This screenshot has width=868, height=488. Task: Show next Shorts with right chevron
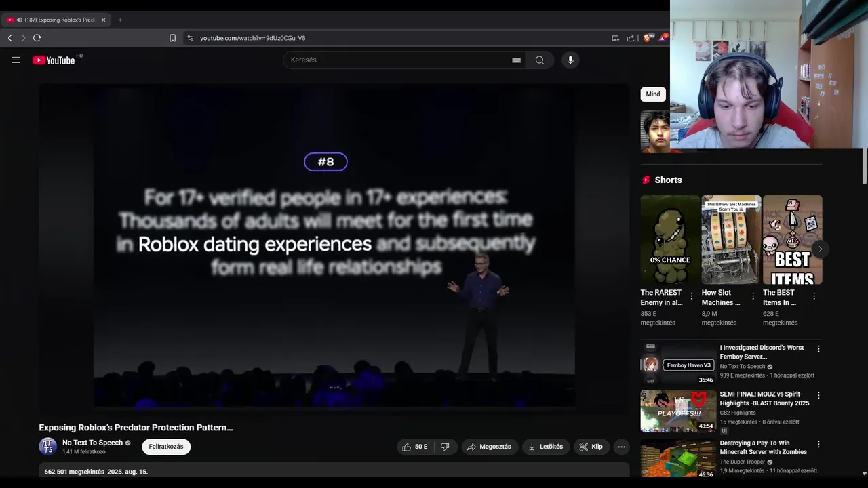point(820,249)
